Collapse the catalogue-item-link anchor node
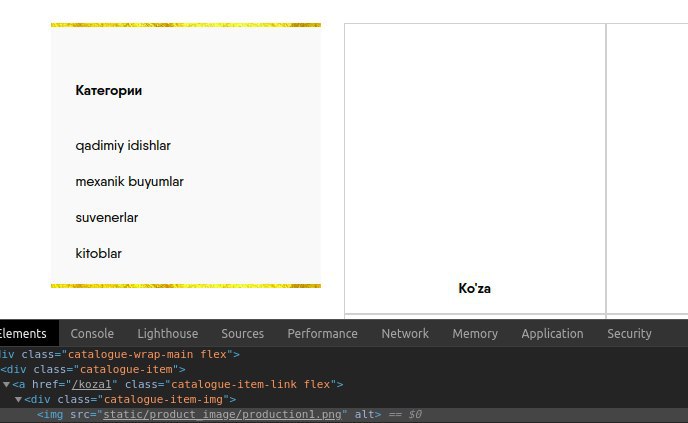Image resolution: width=688 pixels, height=423 pixels. pyautogui.click(x=6, y=384)
